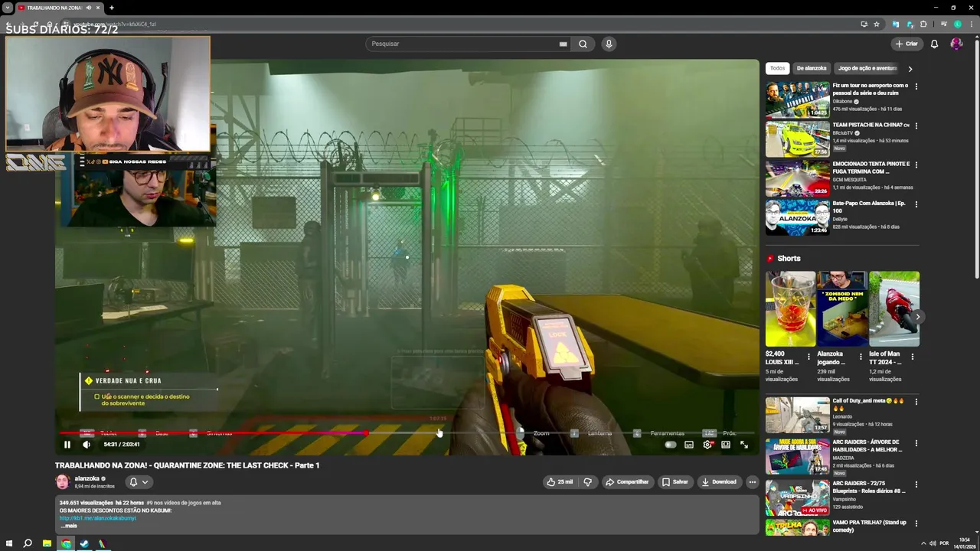The image size is (980, 551).
Task: Dislike the video thumbs down
Action: pyautogui.click(x=587, y=482)
